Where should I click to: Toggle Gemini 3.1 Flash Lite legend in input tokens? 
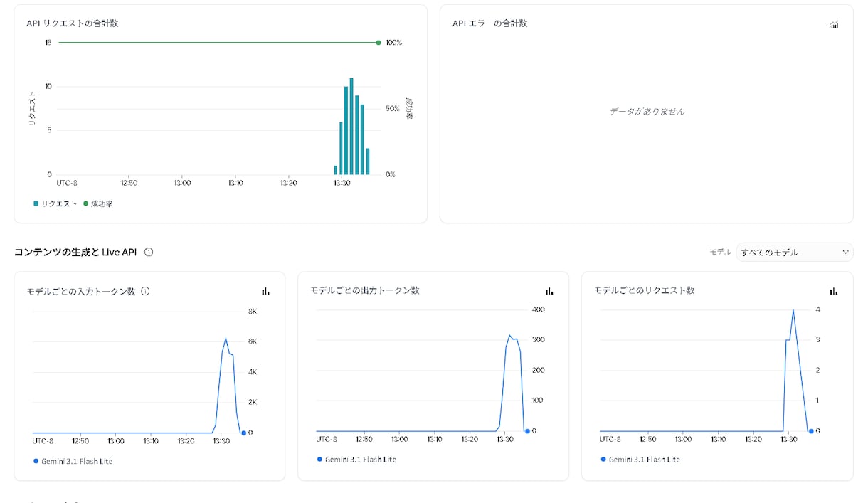73,461
